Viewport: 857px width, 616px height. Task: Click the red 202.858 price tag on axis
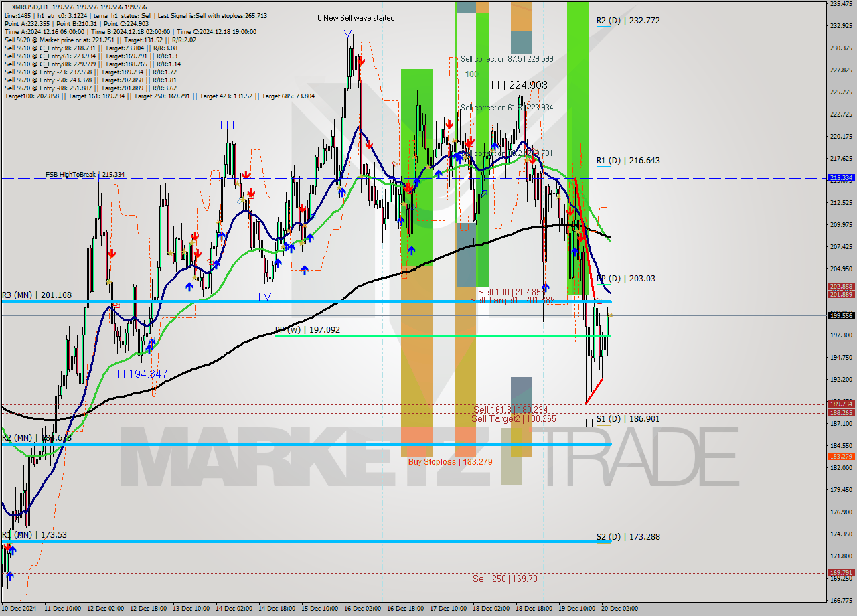pyautogui.click(x=841, y=287)
